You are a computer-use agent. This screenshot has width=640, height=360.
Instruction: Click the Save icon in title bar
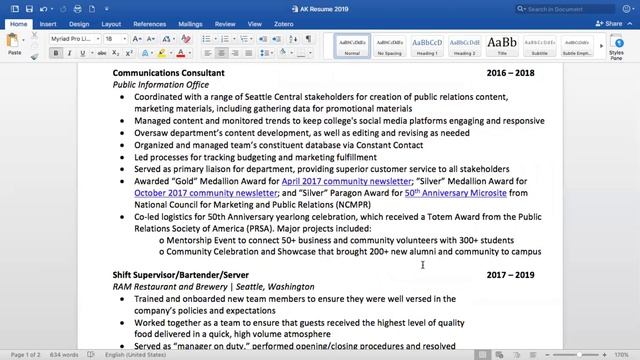coord(29,9)
